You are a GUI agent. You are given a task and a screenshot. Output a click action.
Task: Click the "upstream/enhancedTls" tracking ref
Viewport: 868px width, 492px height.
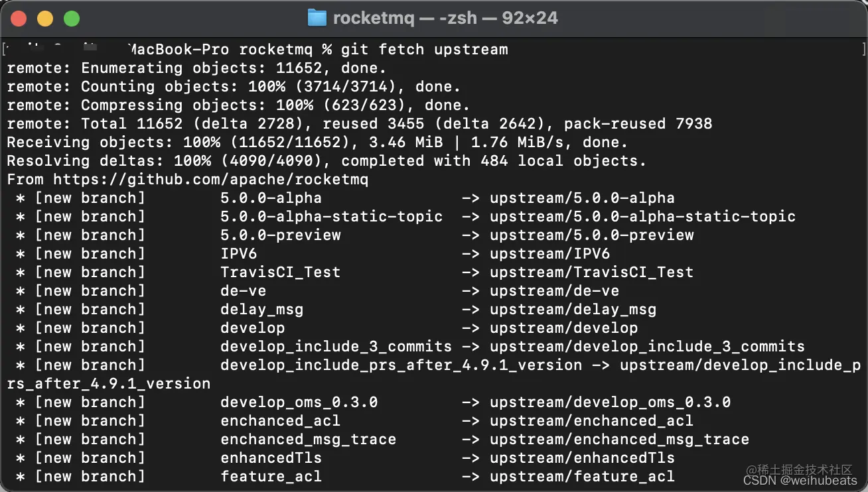583,458
